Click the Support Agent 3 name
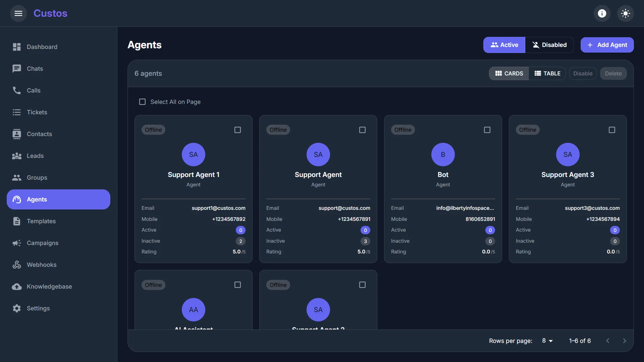This screenshot has height=362, width=644. 568,175
